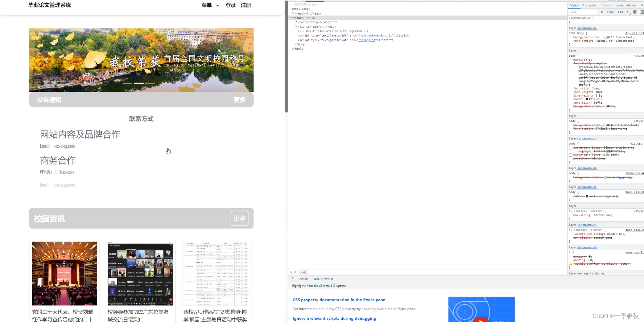Screen dimensions: 644x322
Task: Show more Styles pane tabs chevron
Action: pos(642,5)
